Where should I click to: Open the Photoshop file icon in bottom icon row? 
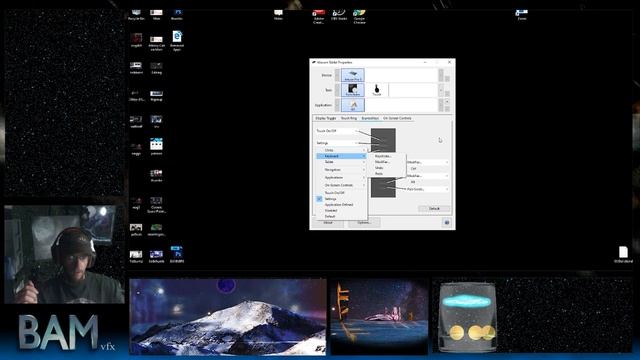click(177, 254)
